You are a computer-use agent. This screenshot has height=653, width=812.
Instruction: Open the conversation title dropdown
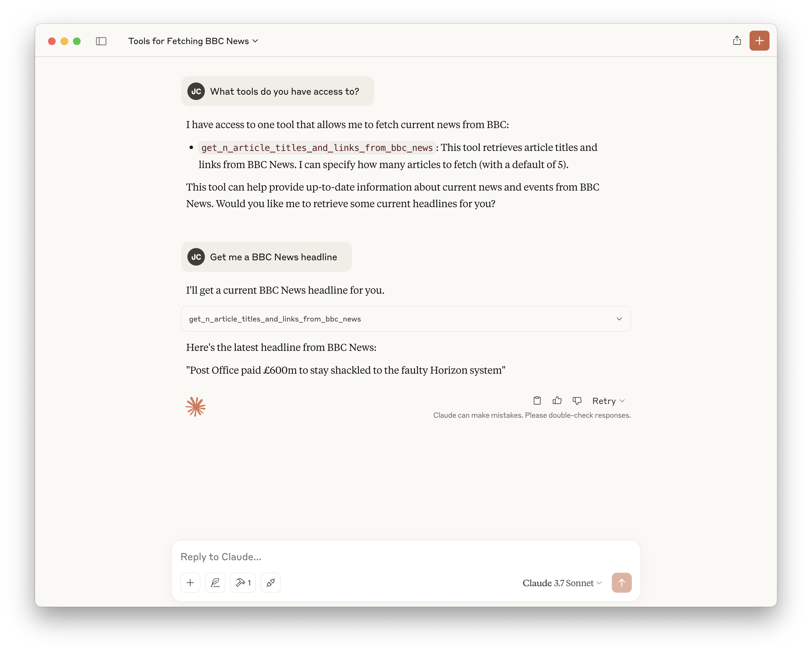193,41
